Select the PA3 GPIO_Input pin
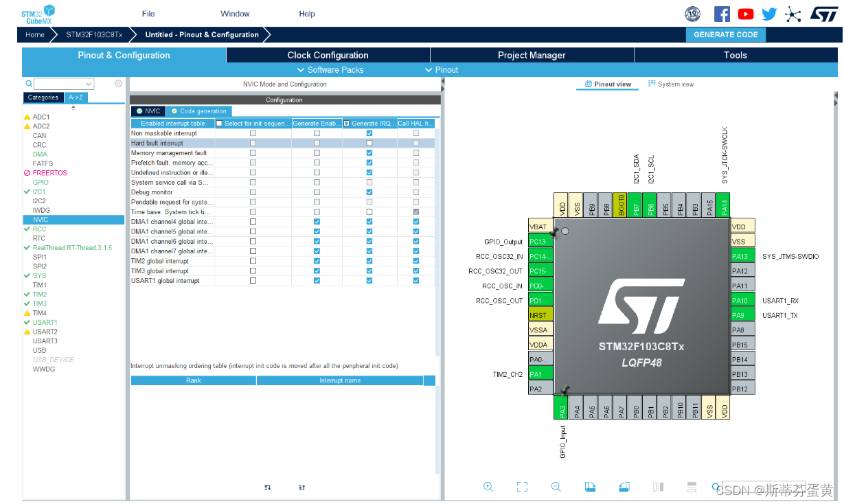The image size is (844, 504). coord(562,407)
